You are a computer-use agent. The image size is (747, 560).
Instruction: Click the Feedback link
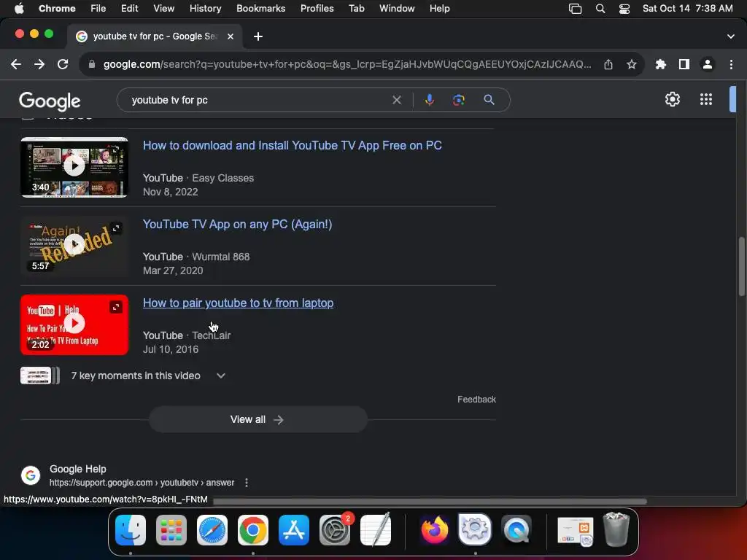tap(476, 400)
